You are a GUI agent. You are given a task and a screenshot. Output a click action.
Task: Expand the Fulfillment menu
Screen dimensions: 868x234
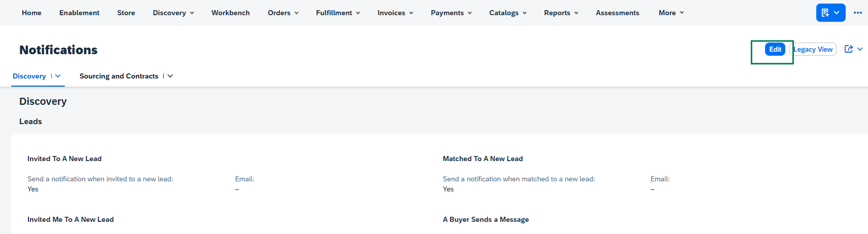(x=338, y=13)
